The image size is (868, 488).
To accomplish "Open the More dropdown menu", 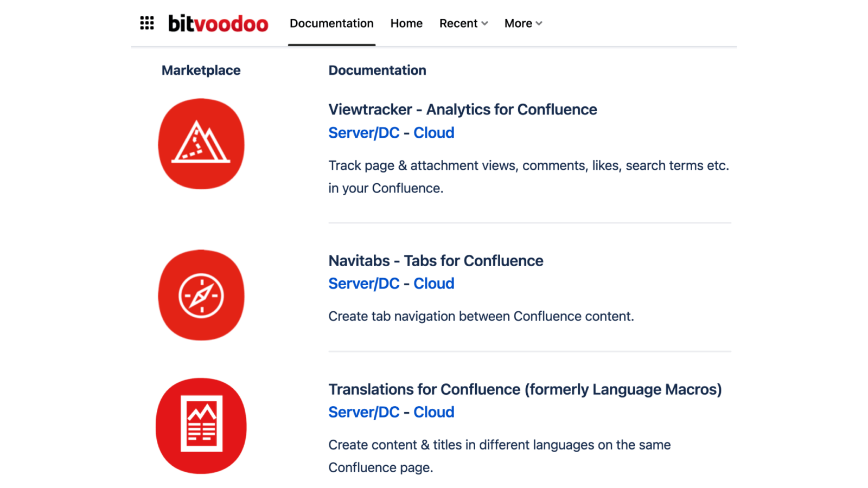I will pyautogui.click(x=522, y=23).
